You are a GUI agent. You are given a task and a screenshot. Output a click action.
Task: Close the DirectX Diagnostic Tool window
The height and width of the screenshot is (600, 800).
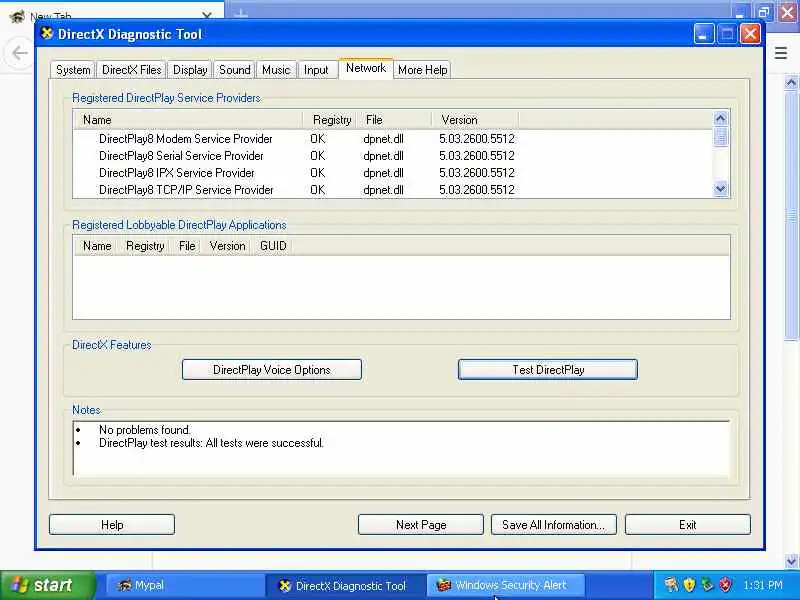tap(751, 34)
